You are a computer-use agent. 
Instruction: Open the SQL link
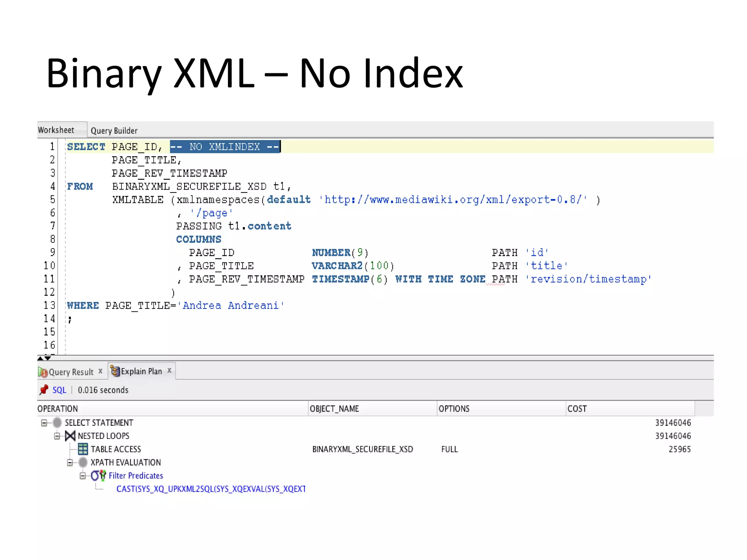[x=59, y=390]
